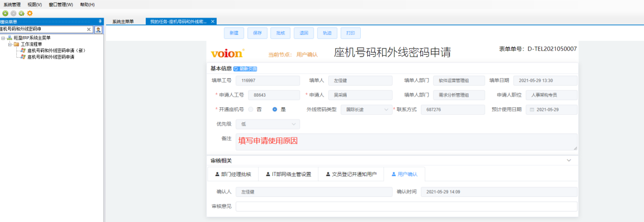
Task: Open the 外线密码类型 dropdown
Action: click(367, 110)
